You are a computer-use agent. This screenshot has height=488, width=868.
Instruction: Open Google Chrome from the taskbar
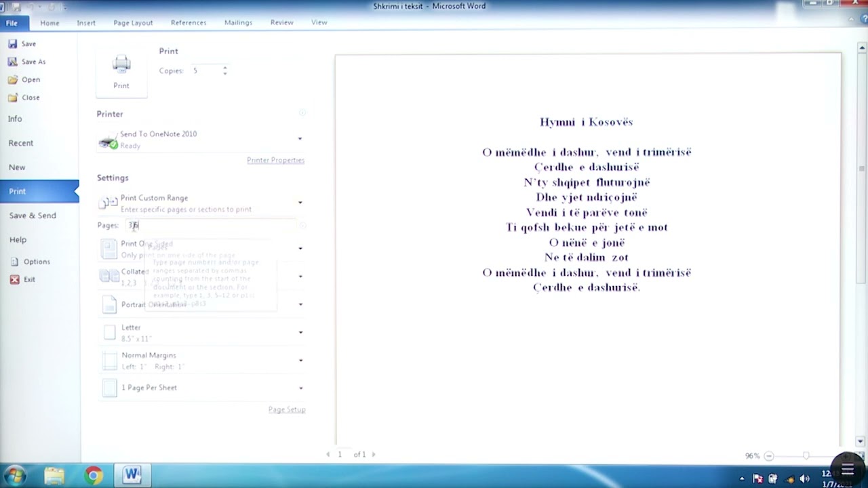click(94, 476)
